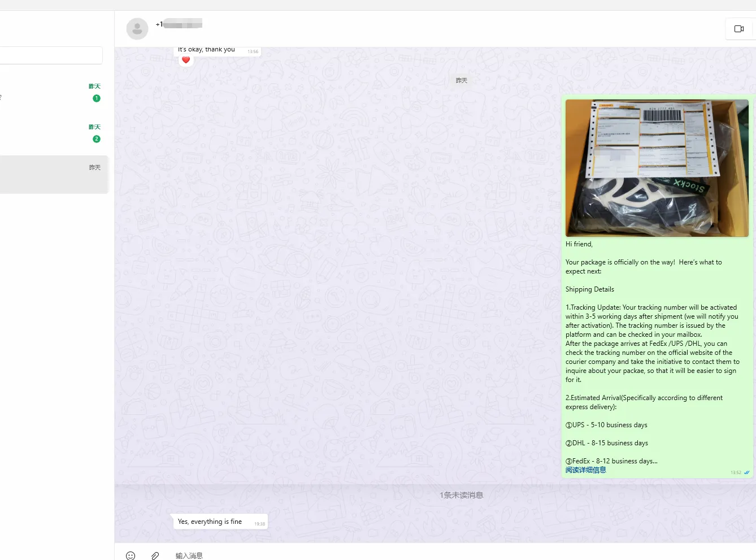Image resolution: width=756 pixels, height=560 pixels.
Task: Click the 阅读详细信息 read-more link
Action: point(585,470)
